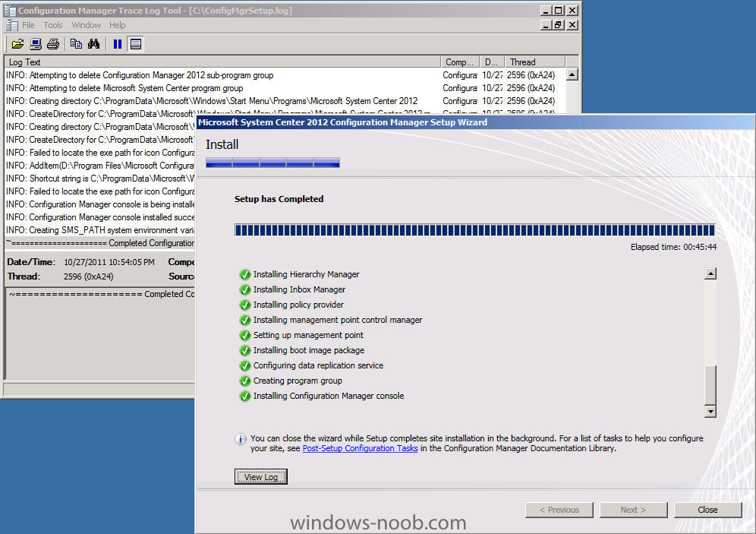This screenshot has width=756, height=534.
Task: Click checkmark icon for Installing Inbox Manager
Action: [x=245, y=289]
